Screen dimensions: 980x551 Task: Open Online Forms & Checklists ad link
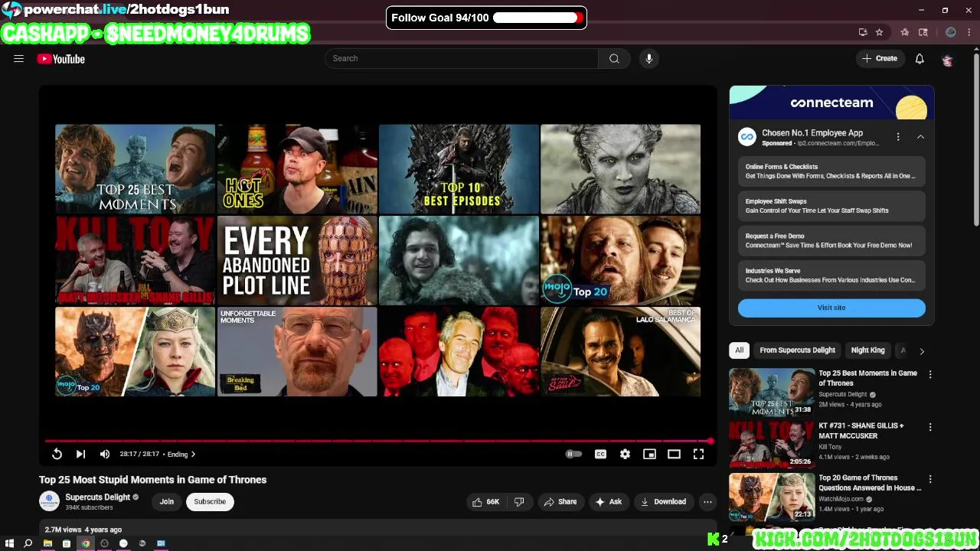click(831, 171)
